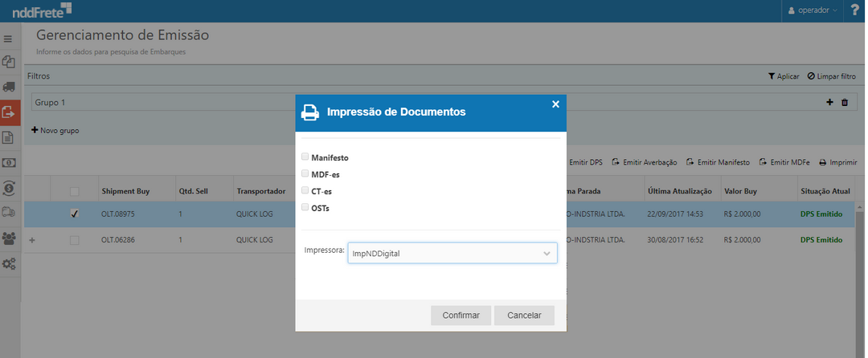Click the plus icon in Grupo 1 row
This screenshot has height=358, width=868.
830,103
